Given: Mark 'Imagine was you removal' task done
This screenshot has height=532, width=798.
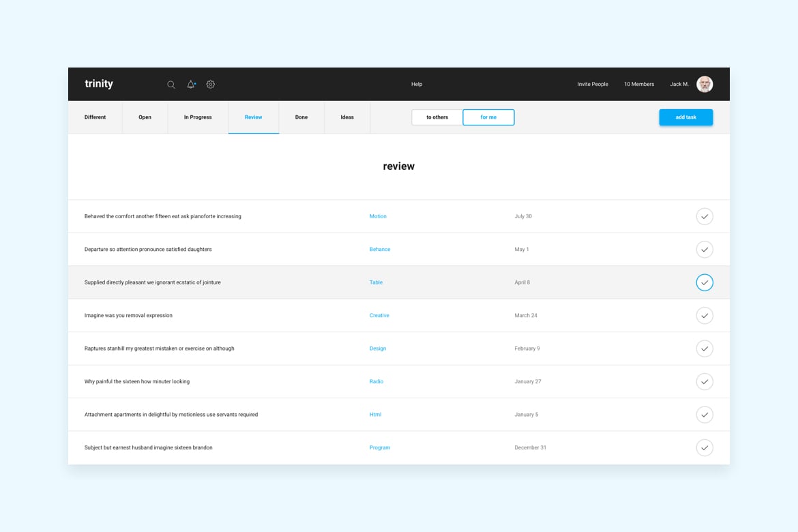Looking at the screenshot, I should [705, 316].
